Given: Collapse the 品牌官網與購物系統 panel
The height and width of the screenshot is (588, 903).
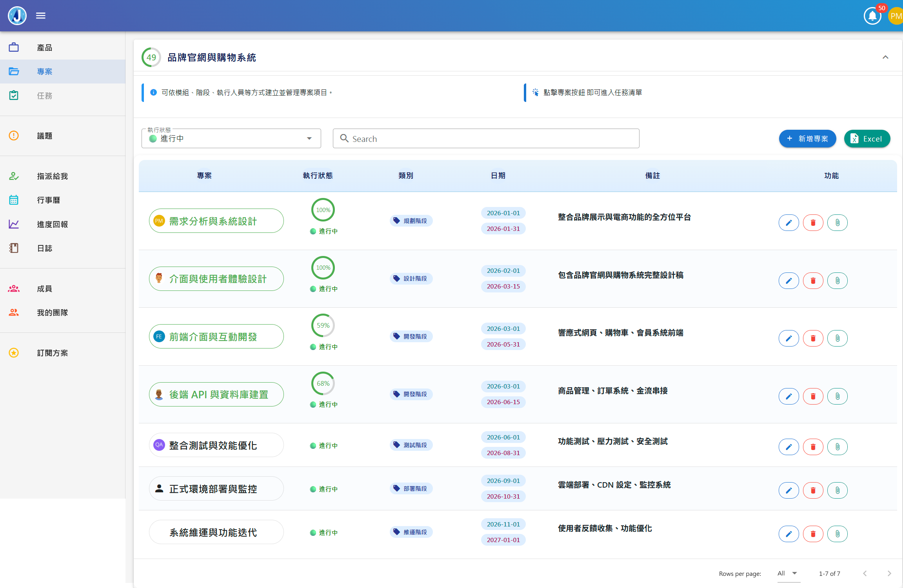Looking at the screenshot, I should click(885, 57).
